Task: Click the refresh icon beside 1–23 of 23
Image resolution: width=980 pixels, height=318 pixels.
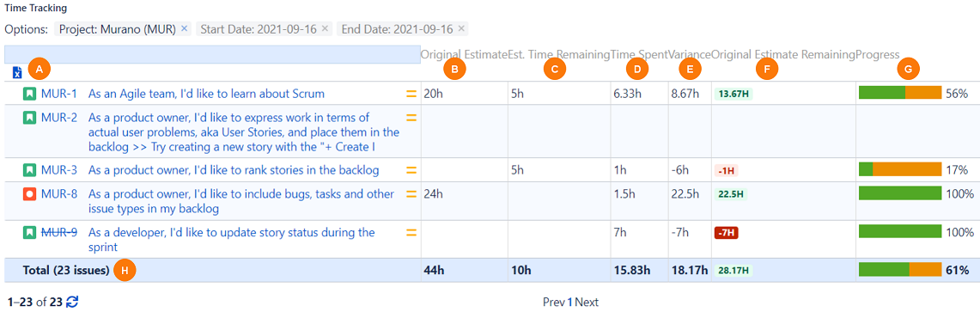Action: (x=72, y=303)
